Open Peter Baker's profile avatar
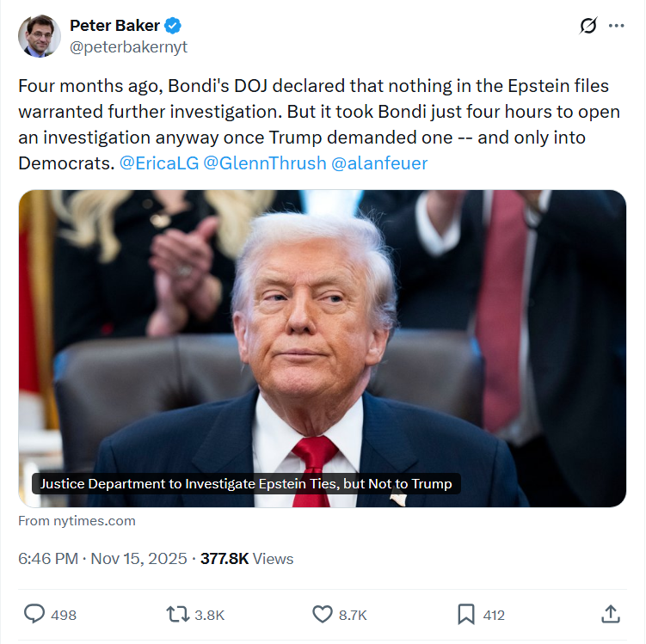Image resolution: width=646 pixels, height=644 pixels. click(x=40, y=36)
